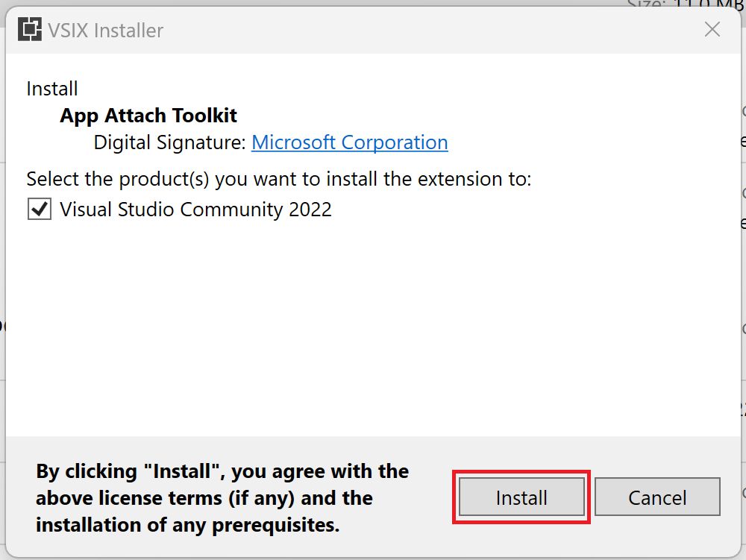The height and width of the screenshot is (560, 746).
Task: Click the App Attach Toolkit extension name
Action: tap(148, 116)
